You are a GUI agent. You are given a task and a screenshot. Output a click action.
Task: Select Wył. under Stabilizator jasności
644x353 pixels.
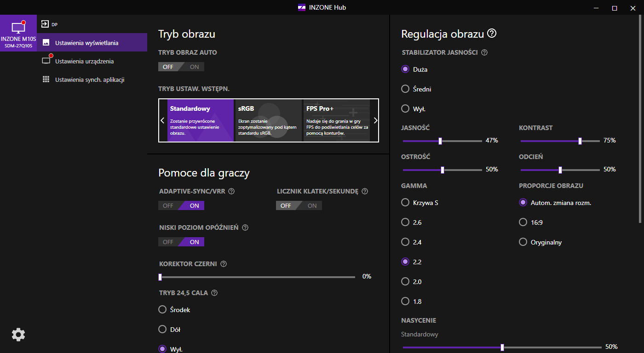click(405, 108)
